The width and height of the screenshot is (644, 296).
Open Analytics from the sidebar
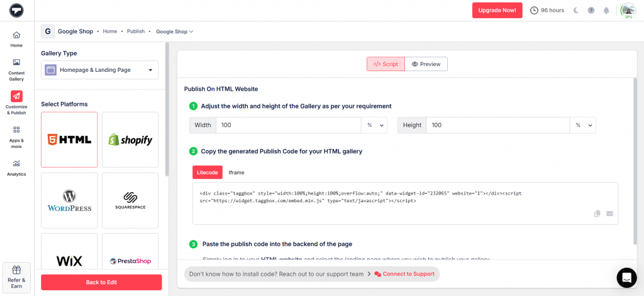click(16, 168)
